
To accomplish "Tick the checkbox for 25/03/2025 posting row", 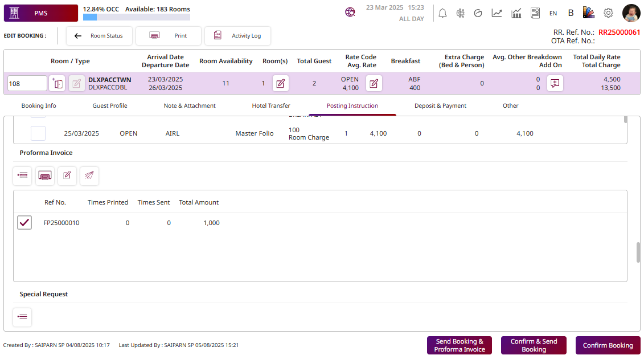I will pos(38,133).
